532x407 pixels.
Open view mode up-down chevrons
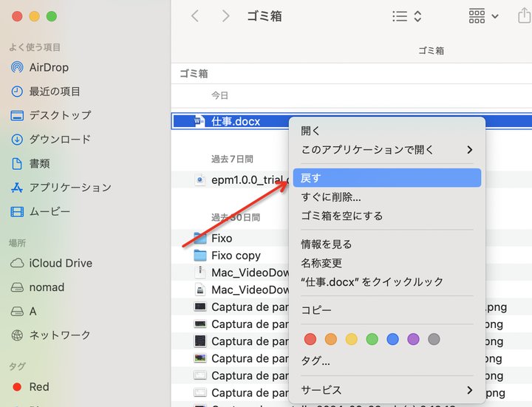point(417,16)
